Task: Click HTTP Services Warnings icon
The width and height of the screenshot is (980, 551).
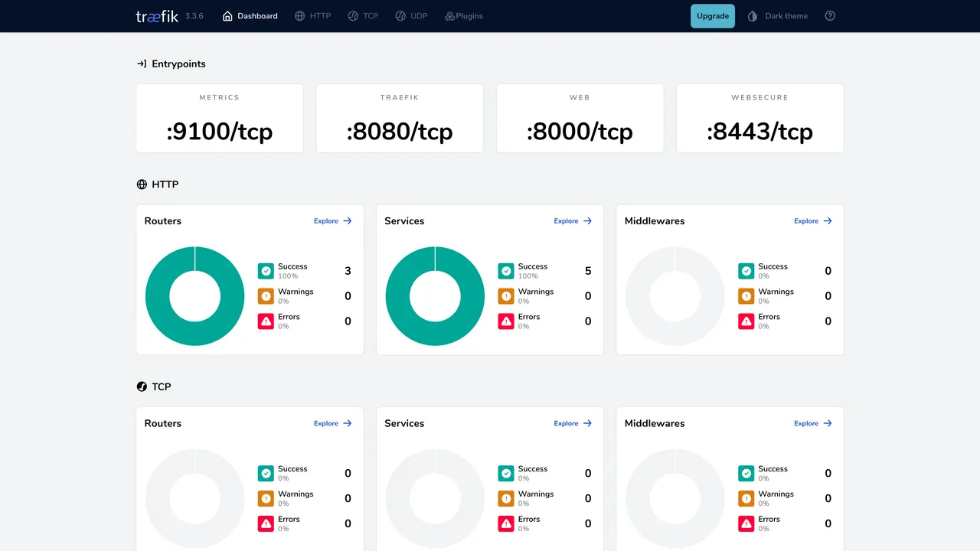Action: coord(506,296)
